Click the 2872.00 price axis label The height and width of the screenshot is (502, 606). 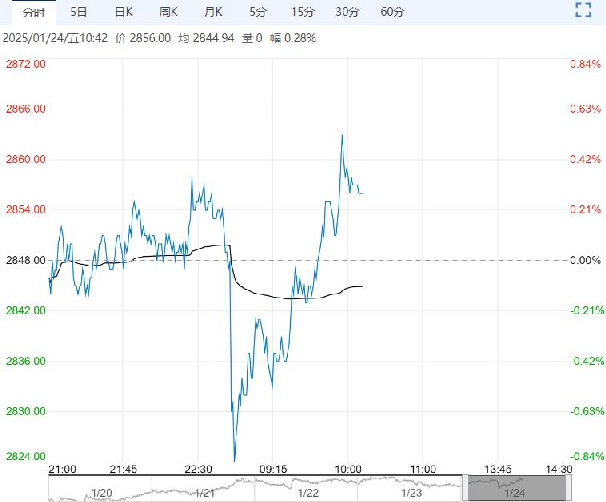[x=26, y=64]
